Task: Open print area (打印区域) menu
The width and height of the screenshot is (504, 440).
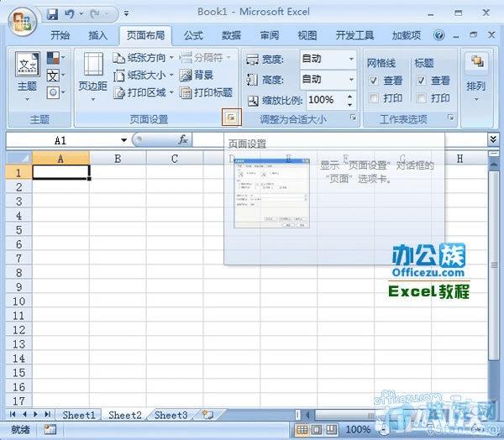Action: pos(144,92)
